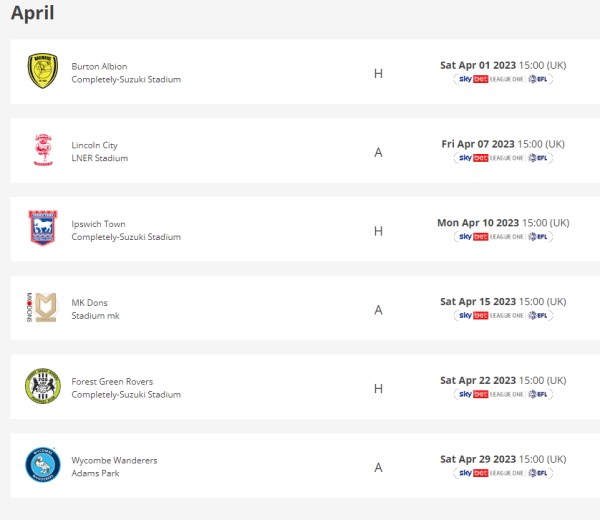Screen dimensions: 600x520
Task: Click the Lincoln City club crest
Action: [43, 150]
